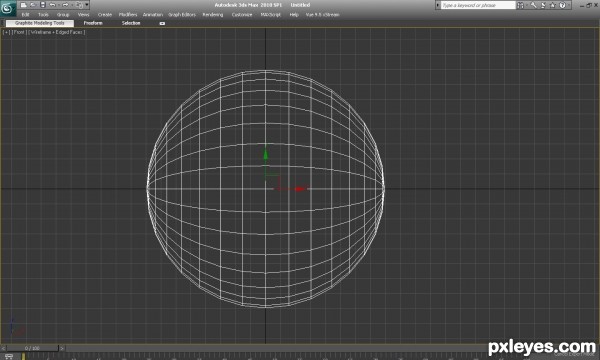The height and width of the screenshot is (360, 600).
Task: Click the Subscription Center wrench icon
Action: click(533, 5)
